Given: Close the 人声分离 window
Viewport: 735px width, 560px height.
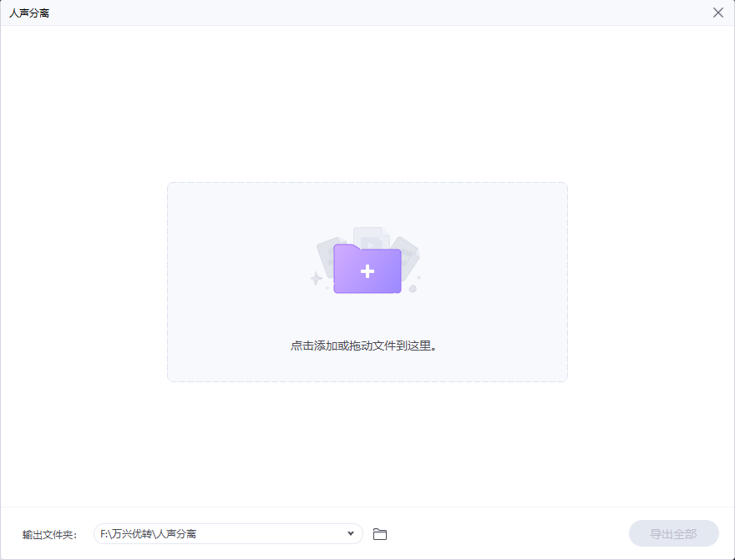Looking at the screenshot, I should point(718,13).
